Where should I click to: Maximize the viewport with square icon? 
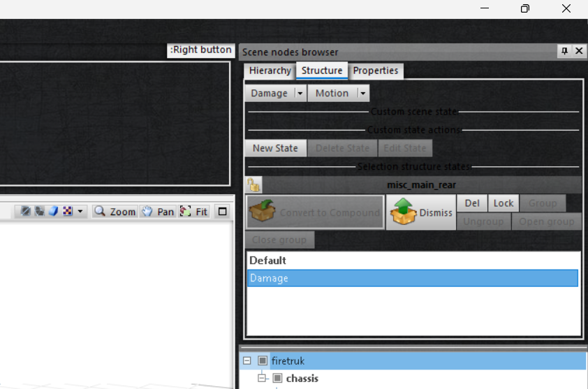click(222, 212)
